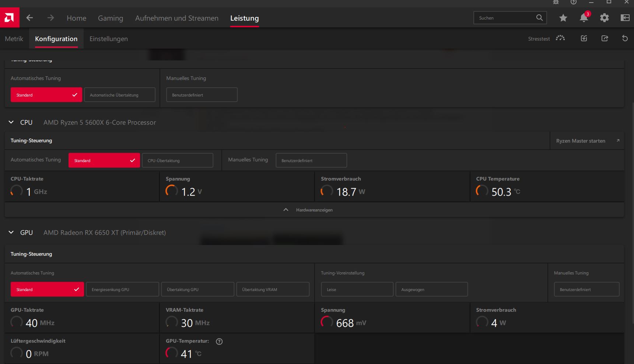Switch to the Metrik subtab

pos(14,39)
